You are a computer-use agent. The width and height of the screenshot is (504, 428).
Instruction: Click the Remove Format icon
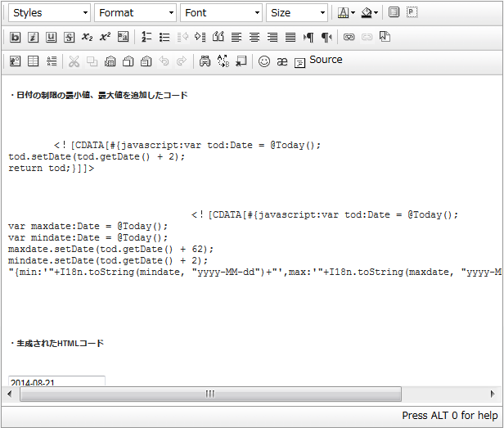(x=123, y=38)
